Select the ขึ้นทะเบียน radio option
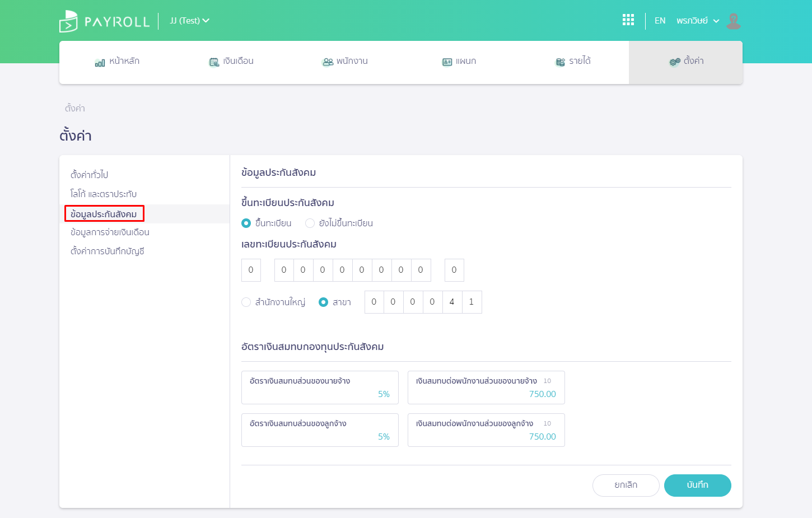This screenshot has width=812, height=518. tap(246, 223)
